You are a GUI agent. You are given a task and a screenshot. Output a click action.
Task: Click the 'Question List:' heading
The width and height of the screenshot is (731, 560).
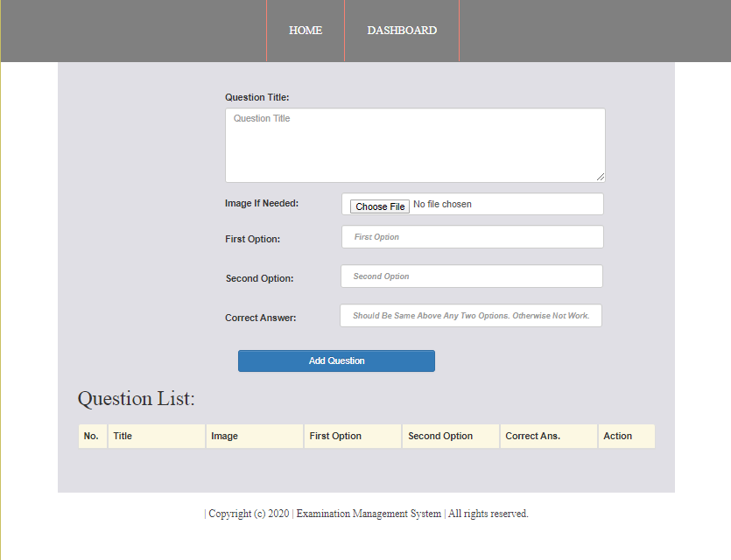pos(137,399)
